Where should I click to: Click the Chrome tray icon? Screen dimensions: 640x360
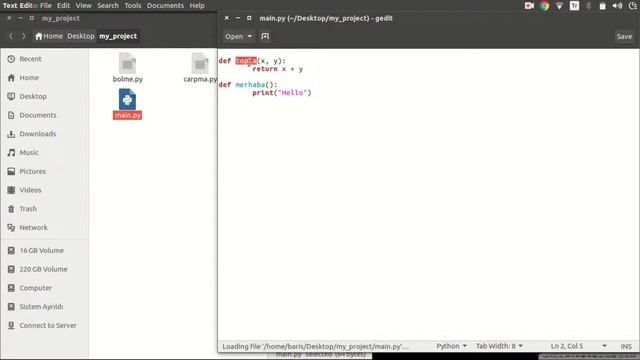point(544,6)
